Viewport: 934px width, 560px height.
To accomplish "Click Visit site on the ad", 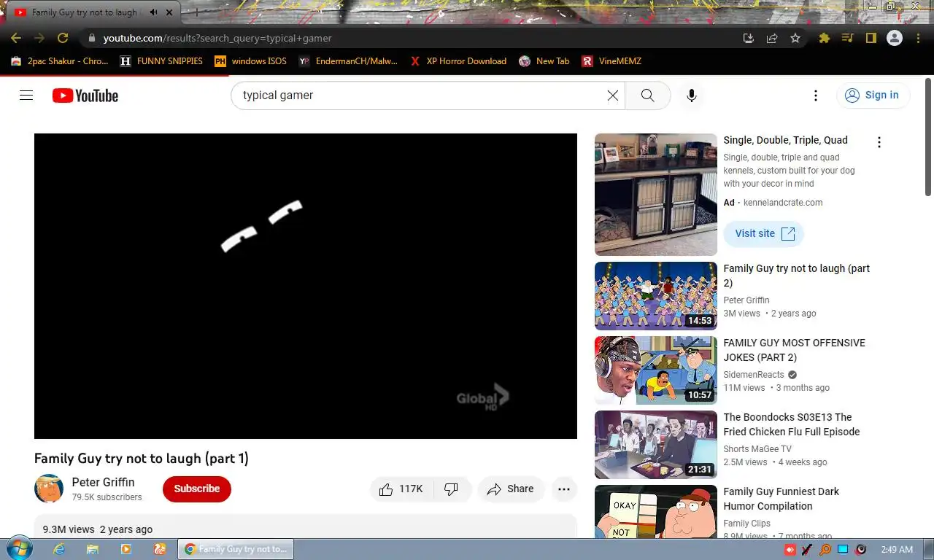I will point(764,233).
